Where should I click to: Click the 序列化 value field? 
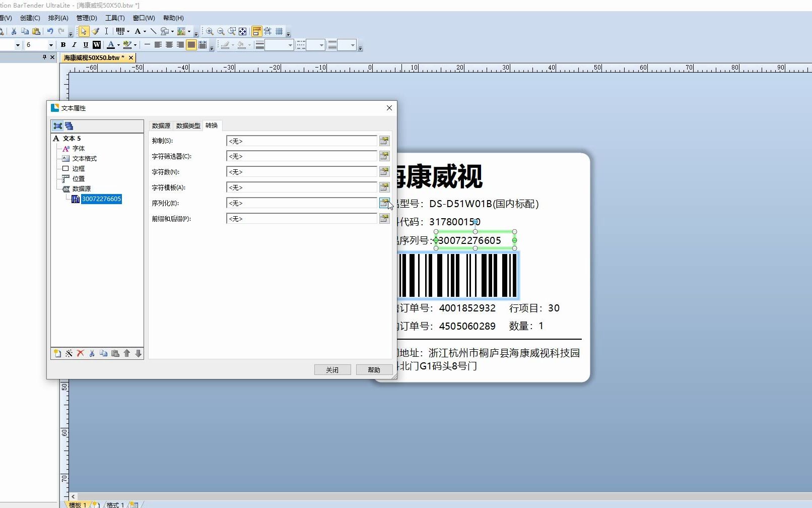click(x=302, y=203)
